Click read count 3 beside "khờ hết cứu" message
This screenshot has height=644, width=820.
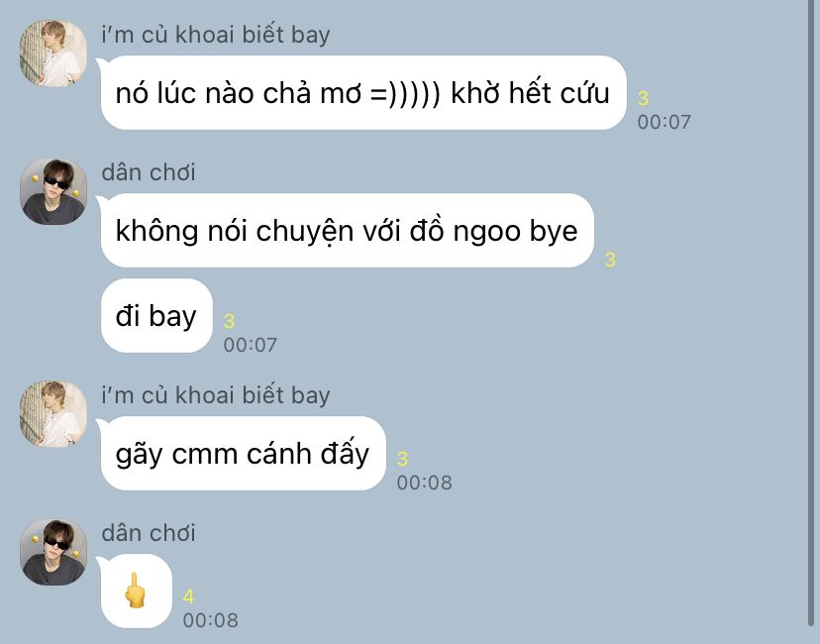click(x=644, y=98)
